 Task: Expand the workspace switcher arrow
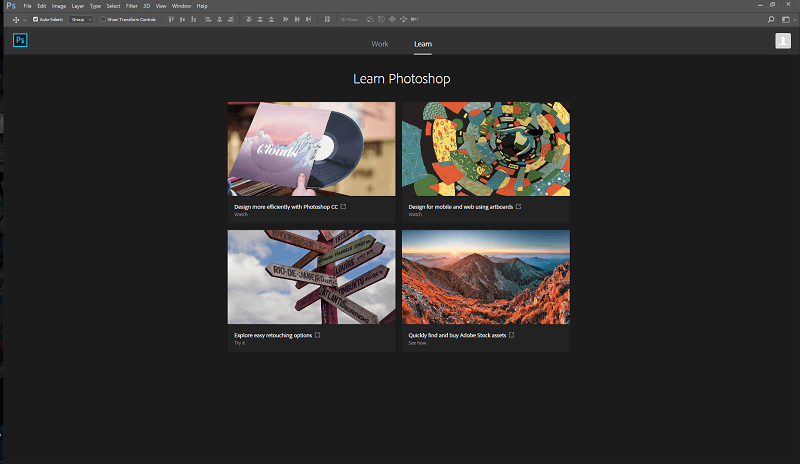[795, 20]
